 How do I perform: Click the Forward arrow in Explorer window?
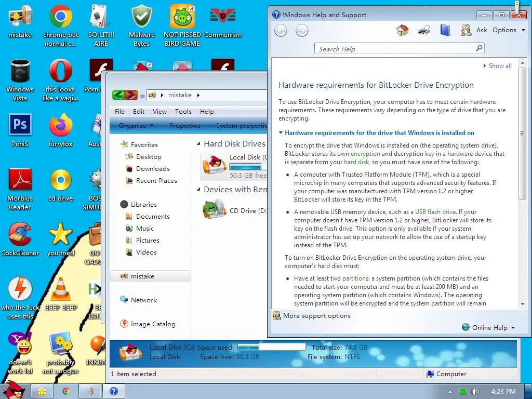tap(131, 95)
